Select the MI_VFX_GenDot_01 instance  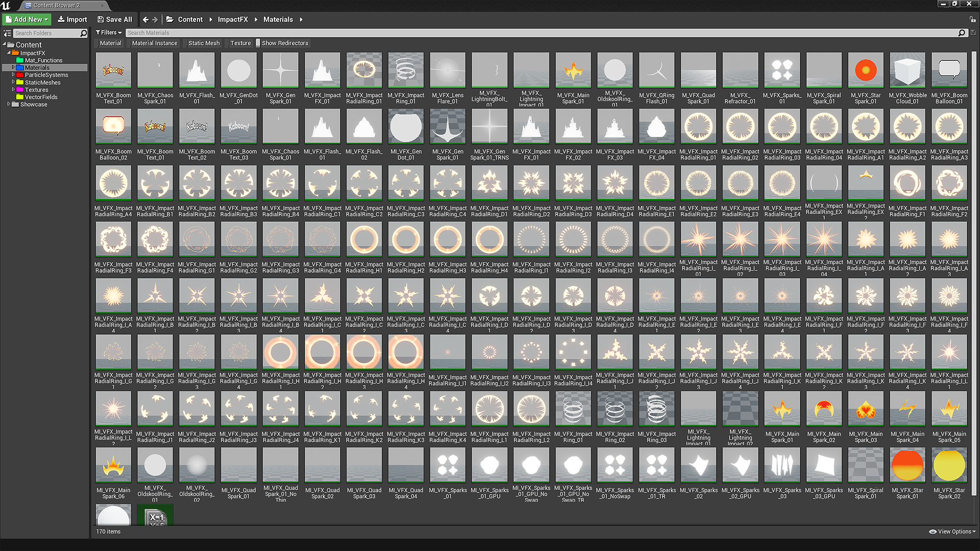click(406, 135)
